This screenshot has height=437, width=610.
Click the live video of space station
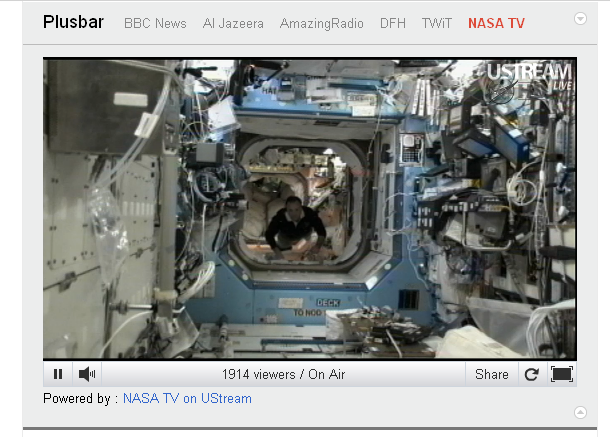(x=310, y=208)
